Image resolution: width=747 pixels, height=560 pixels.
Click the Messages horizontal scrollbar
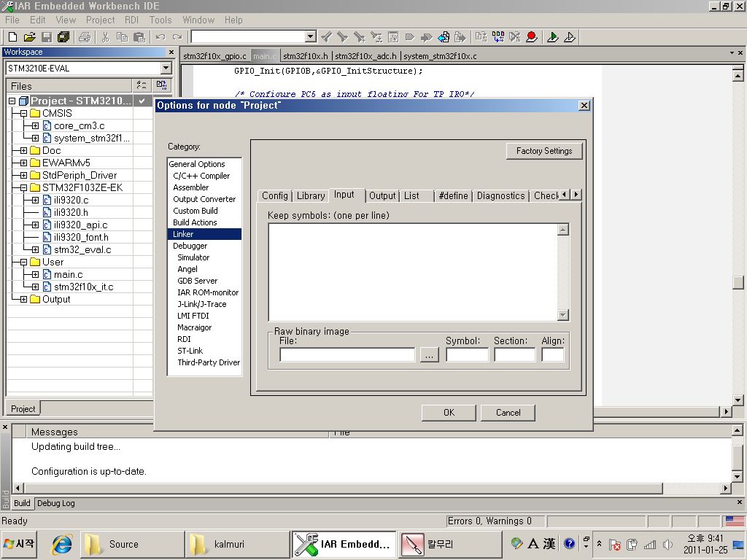tap(343, 488)
